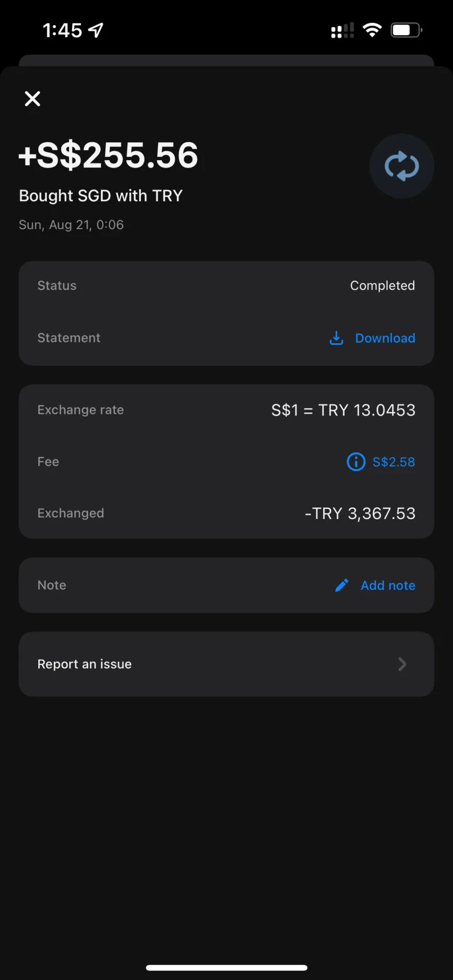Open the S$2.58 fee details
The width and height of the screenshot is (453, 980).
pos(393,462)
